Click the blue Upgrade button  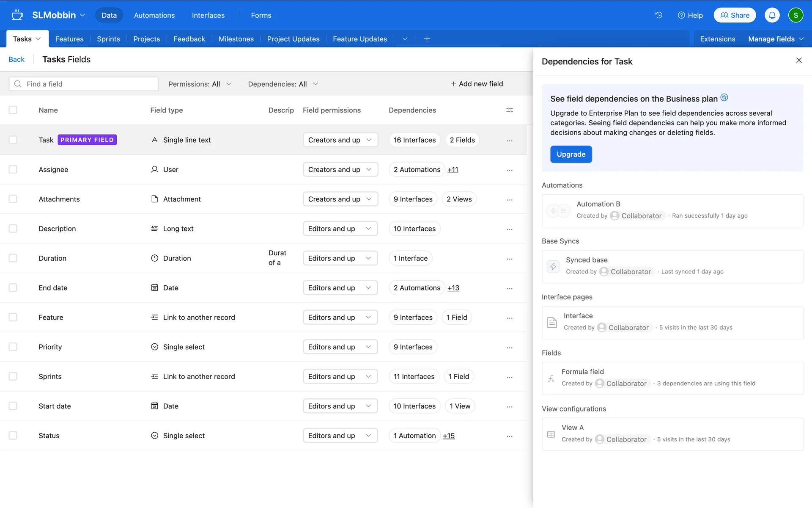(571, 154)
